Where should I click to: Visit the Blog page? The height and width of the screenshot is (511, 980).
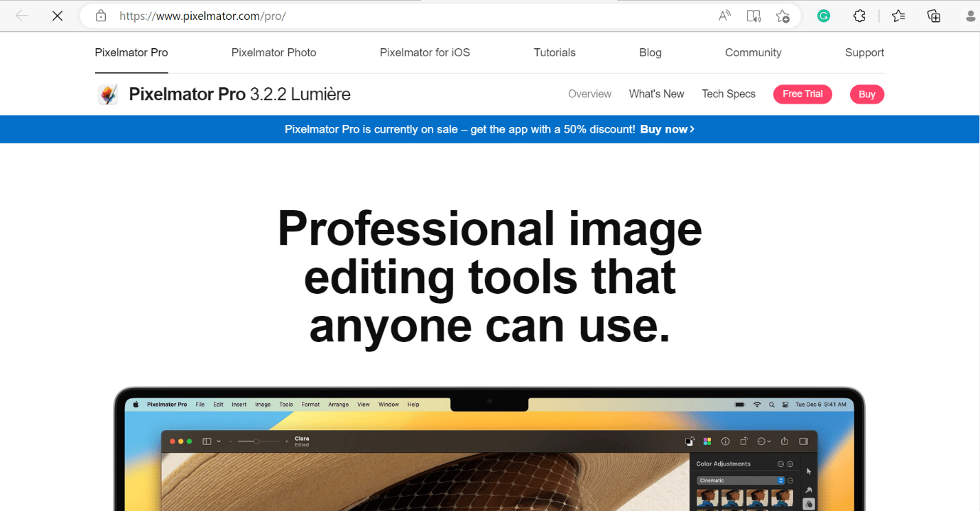pos(650,53)
